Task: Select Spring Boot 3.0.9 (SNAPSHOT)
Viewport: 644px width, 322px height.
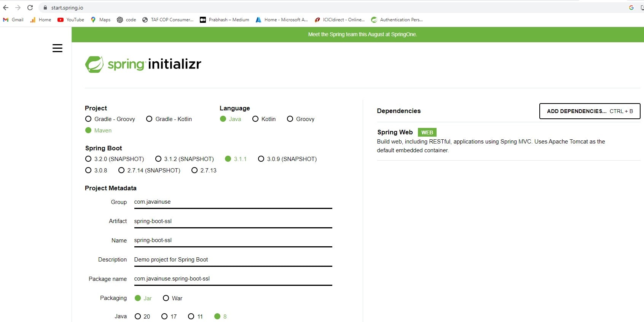Action: pos(287,159)
